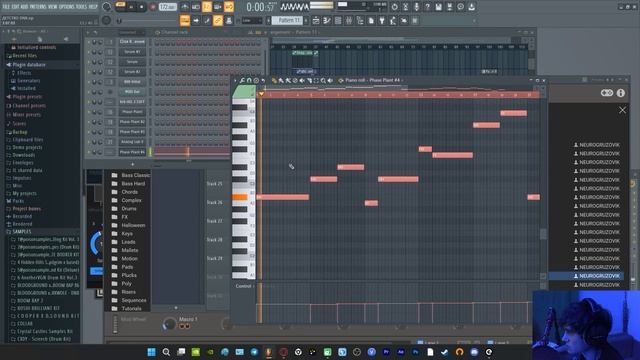The image size is (640, 360).
Task: Click the record button in transport
Action: coord(152,7)
